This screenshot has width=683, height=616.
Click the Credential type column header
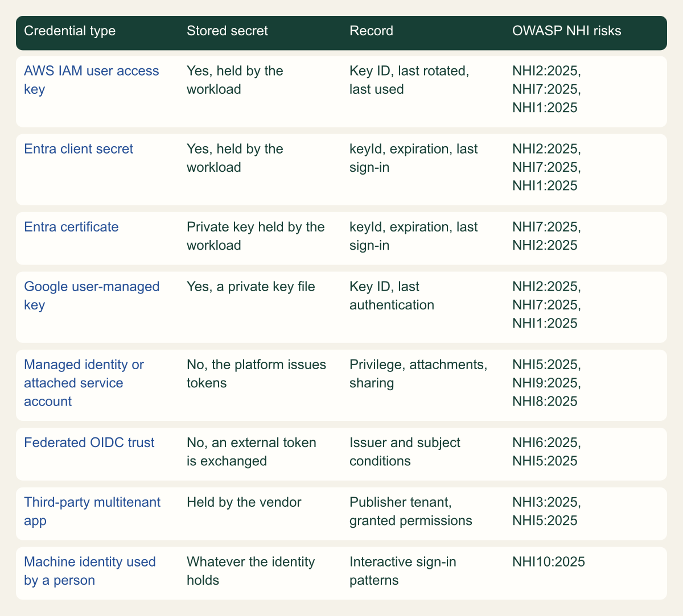point(69,31)
